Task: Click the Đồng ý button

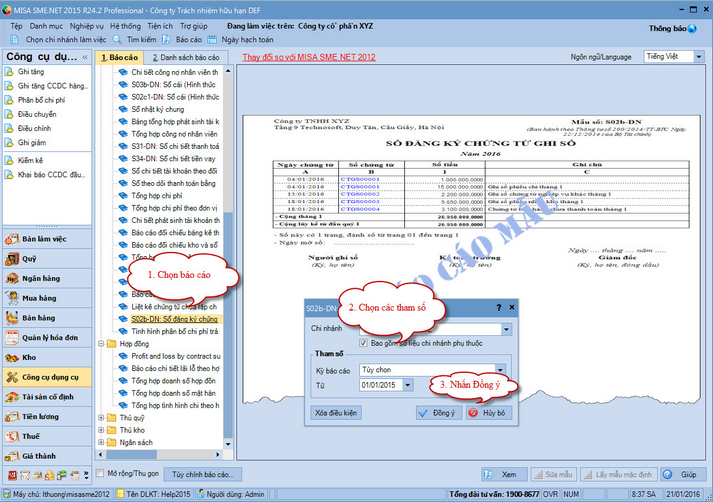Action: pyautogui.click(x=439, y=413)
